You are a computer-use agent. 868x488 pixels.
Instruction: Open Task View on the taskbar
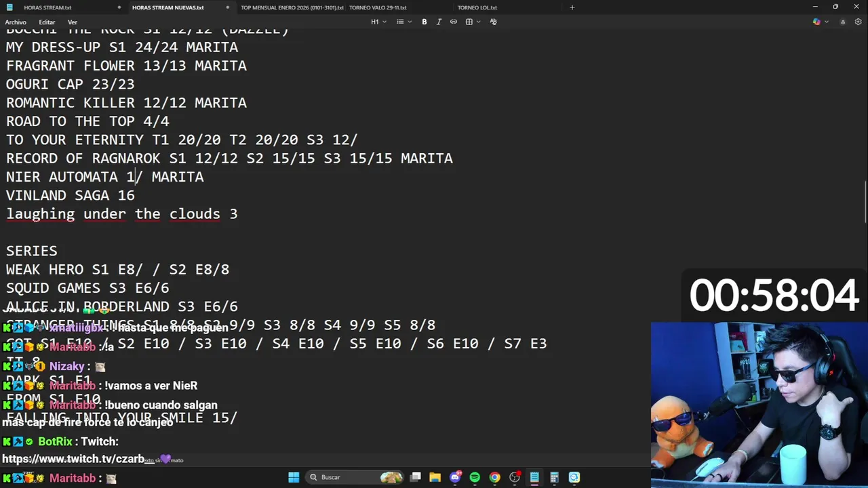(x=416, y=477)
